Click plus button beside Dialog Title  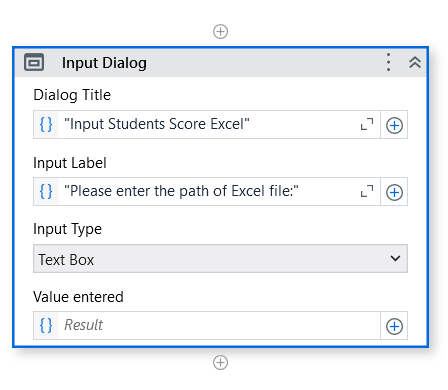click(x=394, y=125)
